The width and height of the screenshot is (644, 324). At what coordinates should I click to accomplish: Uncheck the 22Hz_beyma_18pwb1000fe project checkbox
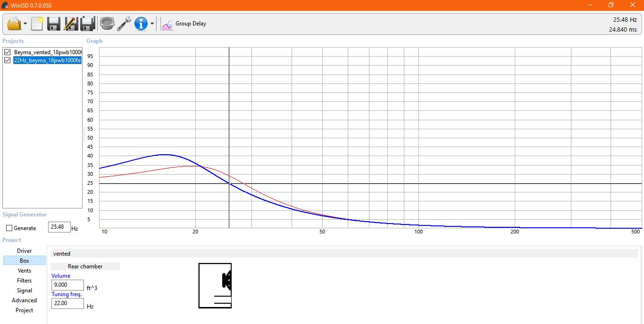coord(7,60)
